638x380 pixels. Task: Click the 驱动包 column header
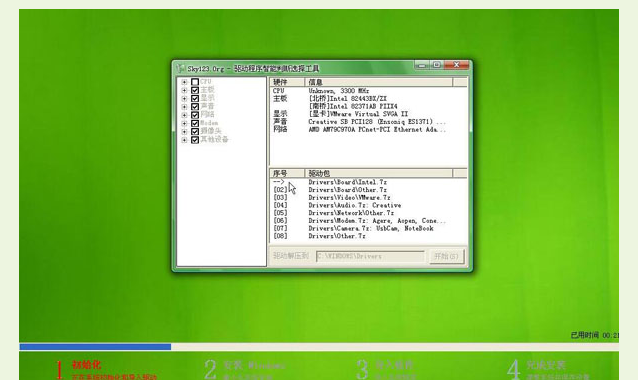point(378,173)
